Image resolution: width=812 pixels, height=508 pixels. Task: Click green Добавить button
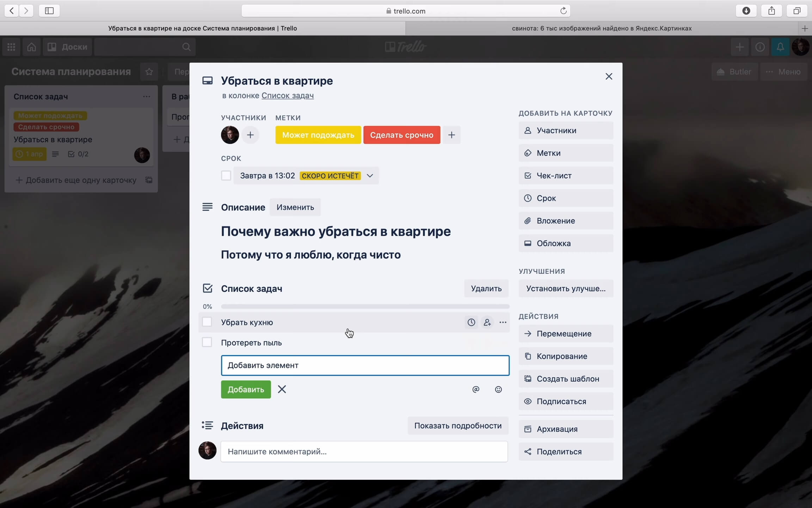click(246, 389)
